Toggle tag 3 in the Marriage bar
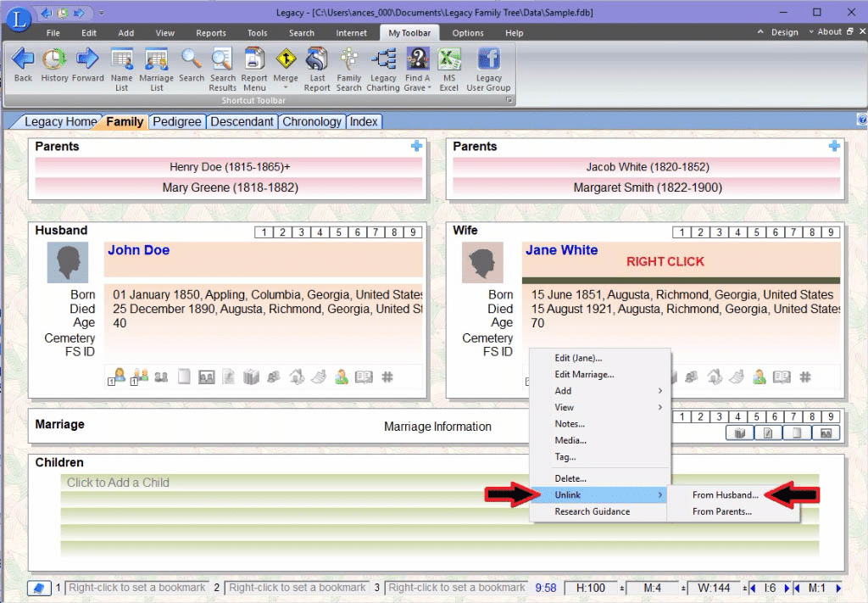868x603 pixels. pos(719,417)
